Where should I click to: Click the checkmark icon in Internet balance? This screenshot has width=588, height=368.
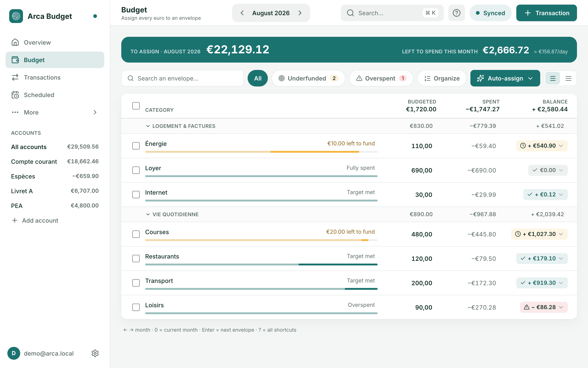pos(530,194)
